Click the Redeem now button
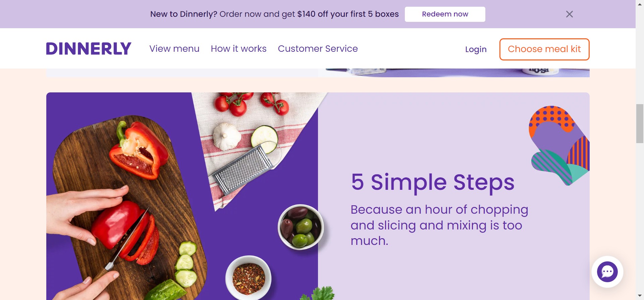 (x=445, y=14)
